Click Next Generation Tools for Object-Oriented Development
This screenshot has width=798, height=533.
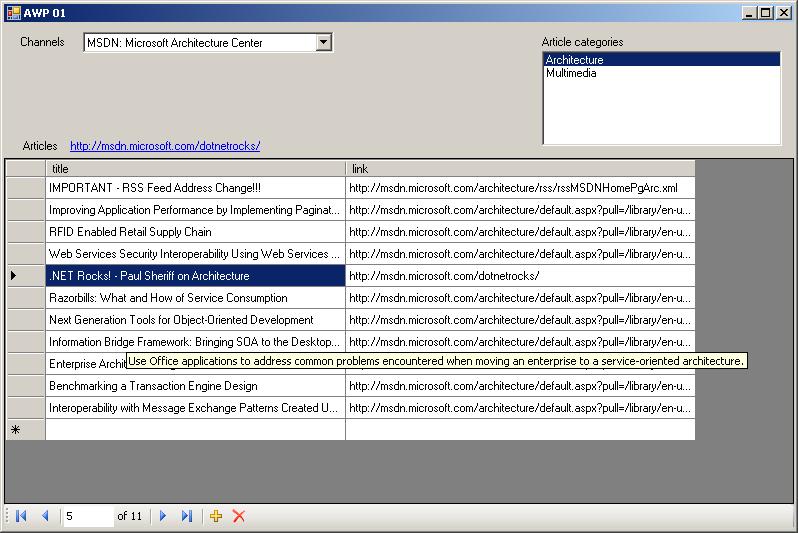195,320
